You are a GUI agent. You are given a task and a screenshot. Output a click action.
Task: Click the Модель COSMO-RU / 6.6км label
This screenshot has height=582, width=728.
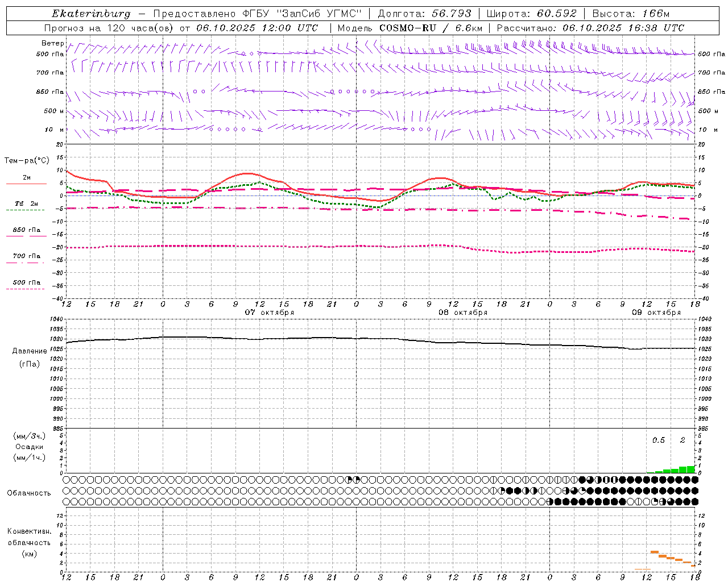[410, 28]
